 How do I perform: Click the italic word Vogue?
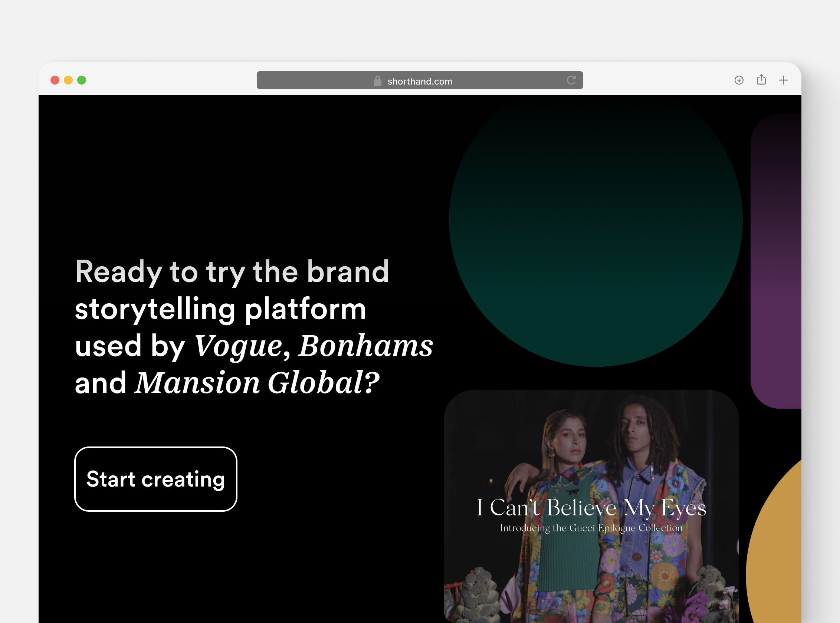pyautogui.click(x=238, y=346)
